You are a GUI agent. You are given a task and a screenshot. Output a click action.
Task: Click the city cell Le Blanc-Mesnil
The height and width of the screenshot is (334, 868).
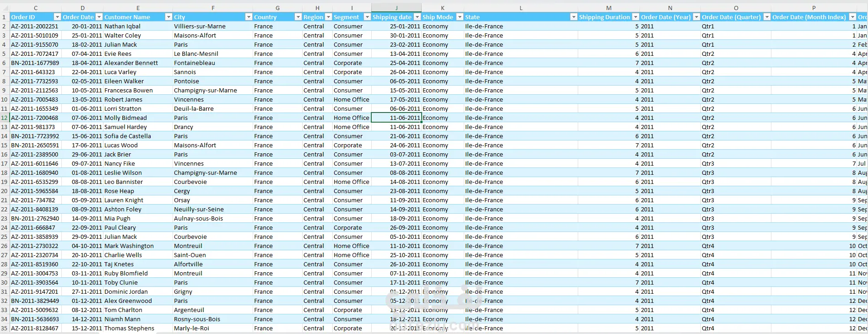coord(213,54)
